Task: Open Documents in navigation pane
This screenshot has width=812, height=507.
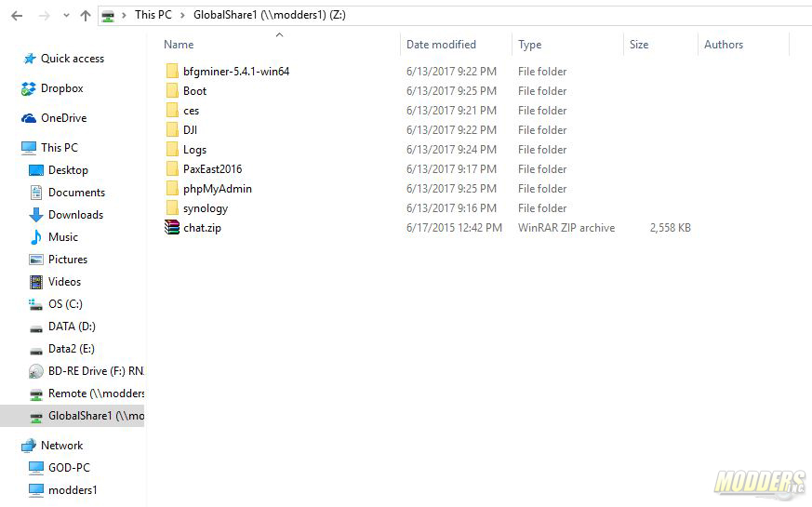Action: pos(76,193)
